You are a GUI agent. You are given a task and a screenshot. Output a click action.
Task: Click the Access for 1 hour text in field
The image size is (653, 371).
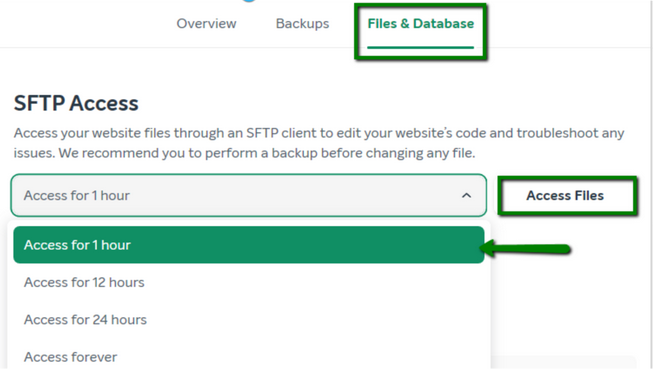pos(77,195)
